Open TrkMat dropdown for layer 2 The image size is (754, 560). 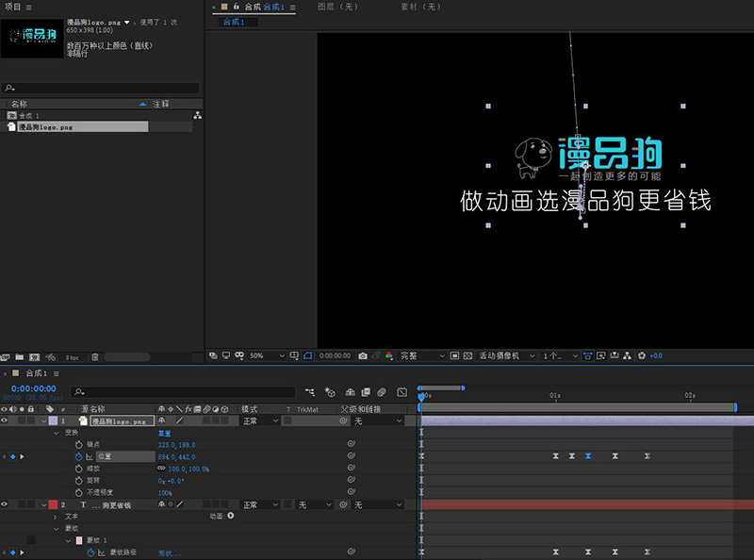[x=315, y=504]
